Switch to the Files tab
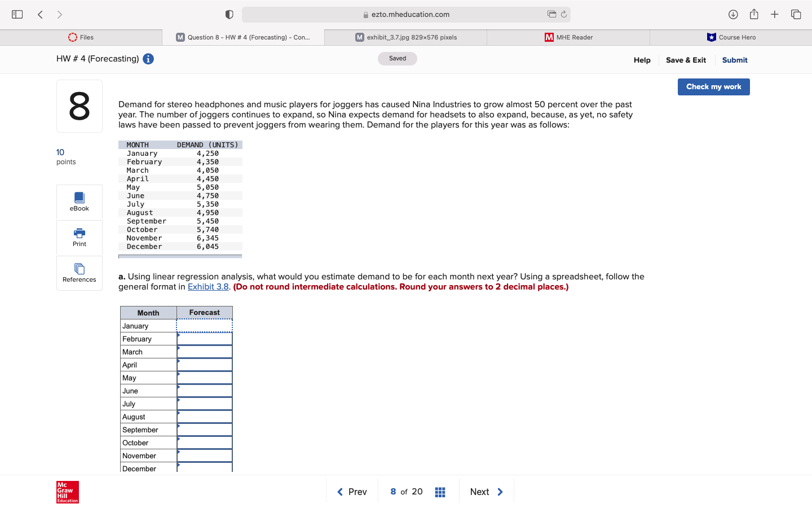Image resolution: width=812 pixels, height=508 pixels. click(x=81, y=37)
